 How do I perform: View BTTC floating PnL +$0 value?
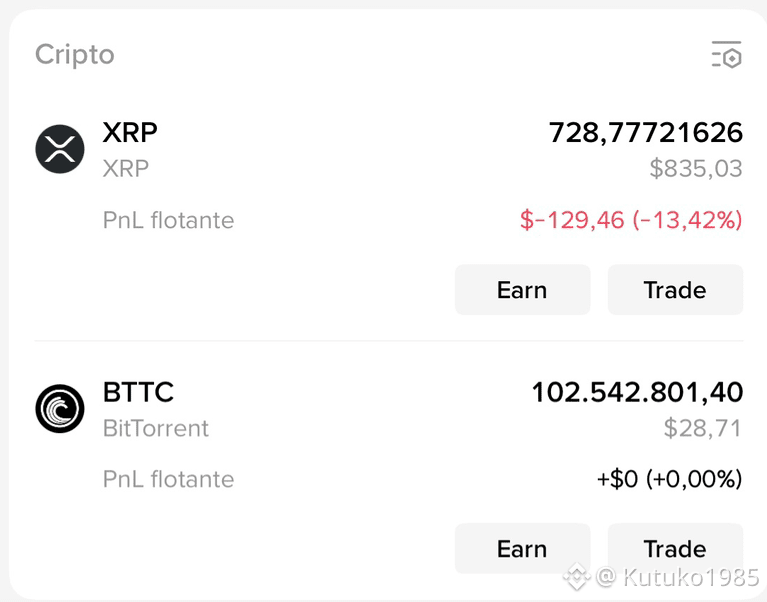click(x=670, y=479)
